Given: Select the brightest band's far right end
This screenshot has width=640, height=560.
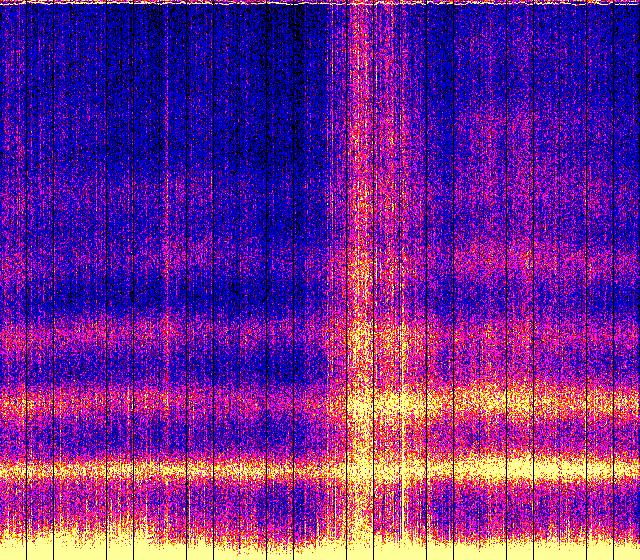Looking at the screenshot, I should [x=628, y=467].
